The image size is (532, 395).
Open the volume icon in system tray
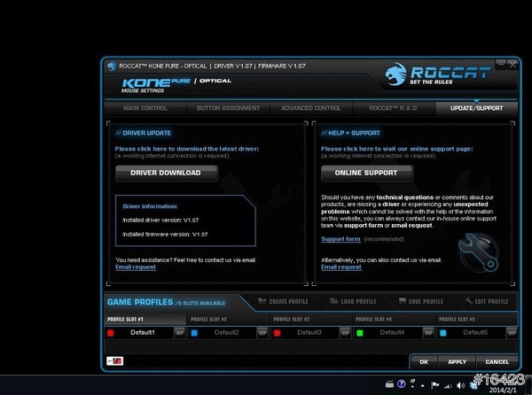(460, 384)
